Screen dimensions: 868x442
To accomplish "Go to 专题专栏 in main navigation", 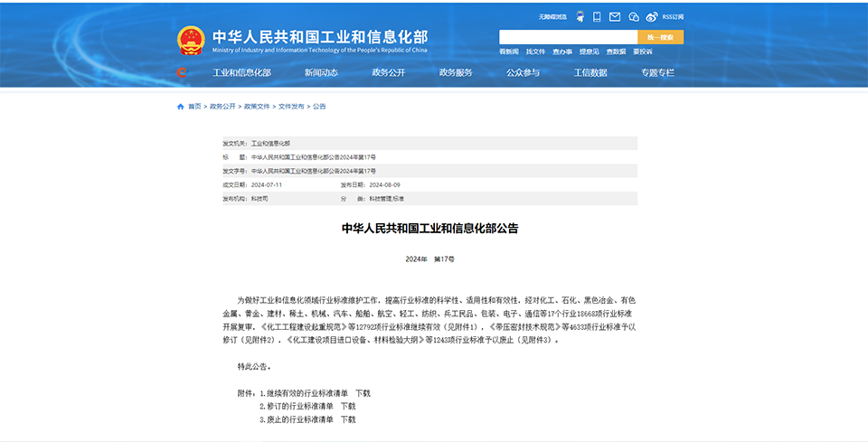I will pos(657,73).
